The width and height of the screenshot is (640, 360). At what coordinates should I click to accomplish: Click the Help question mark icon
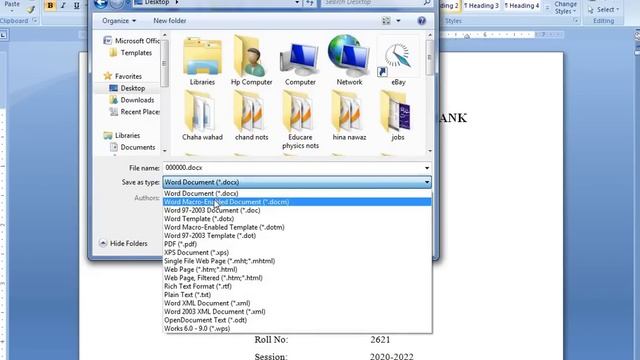[422, 21]
